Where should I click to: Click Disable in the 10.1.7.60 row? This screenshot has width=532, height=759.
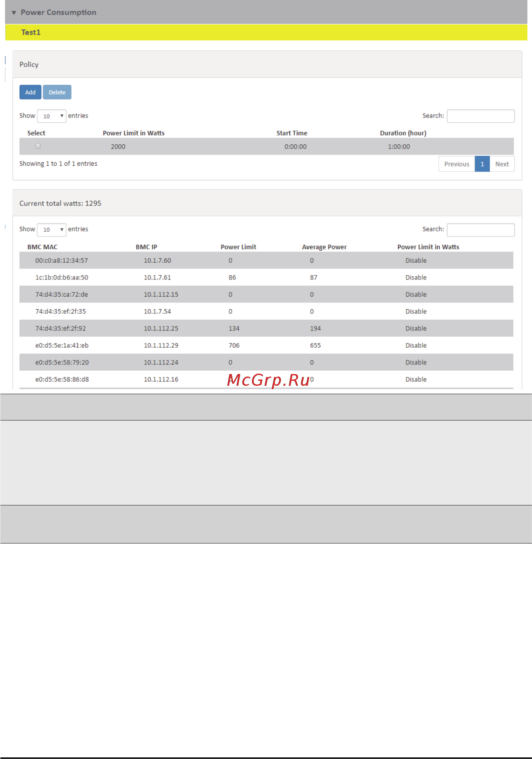416,260
